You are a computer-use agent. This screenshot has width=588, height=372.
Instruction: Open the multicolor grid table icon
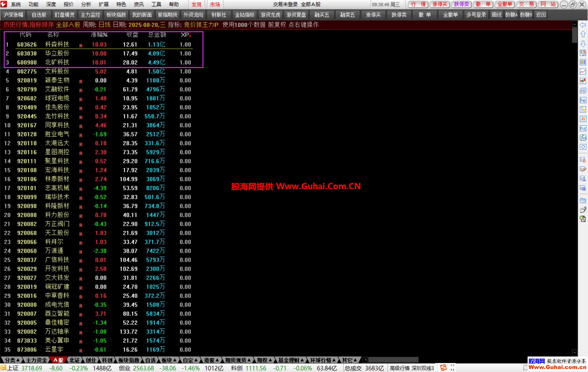click(x=583, y=62)
